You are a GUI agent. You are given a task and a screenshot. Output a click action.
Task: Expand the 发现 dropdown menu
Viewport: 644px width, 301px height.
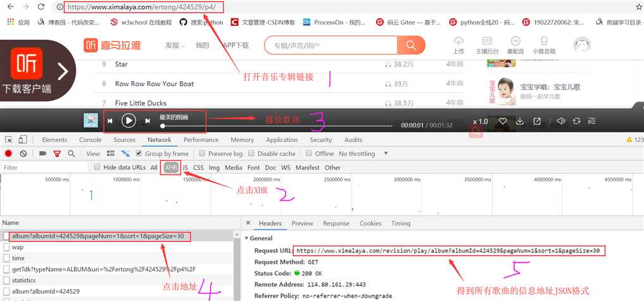click(175, 46)
